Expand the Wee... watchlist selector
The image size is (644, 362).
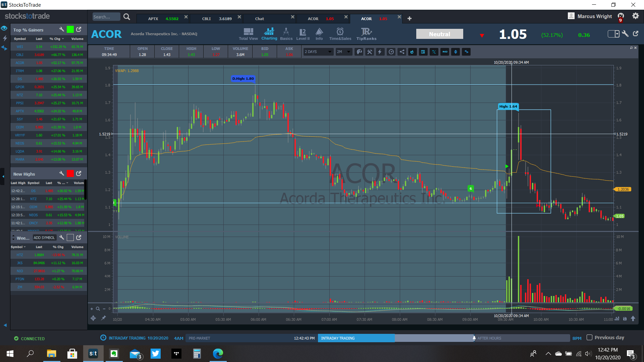point(13,238)
